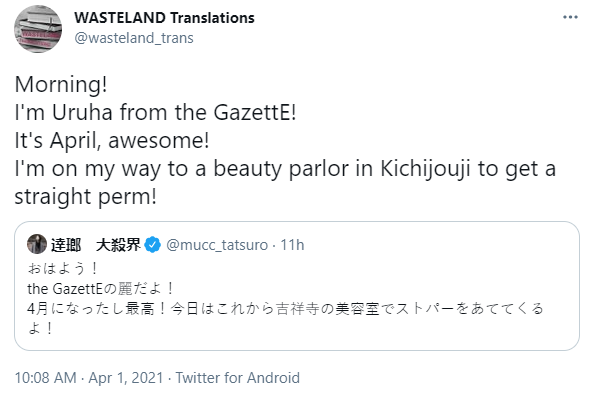Click the 10:08 AM tweet time
The height and width of the screenshot is (397, 593).
[x=45, y=378]
